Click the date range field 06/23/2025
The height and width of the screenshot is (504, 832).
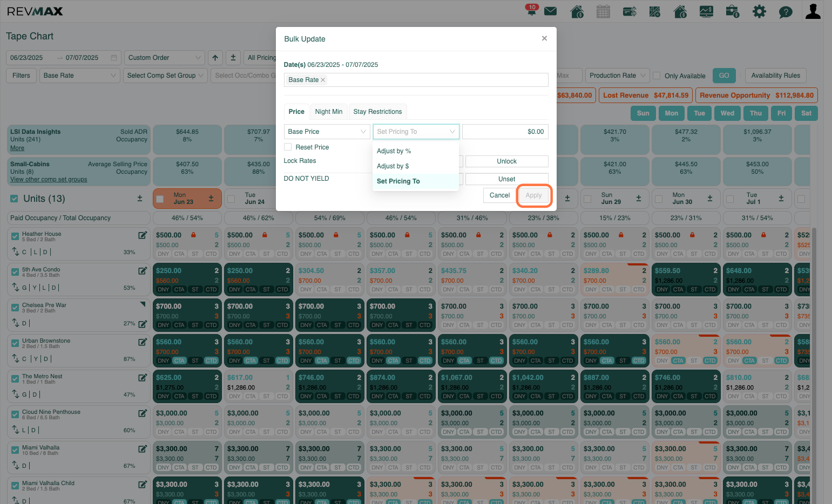click(64, 58)
